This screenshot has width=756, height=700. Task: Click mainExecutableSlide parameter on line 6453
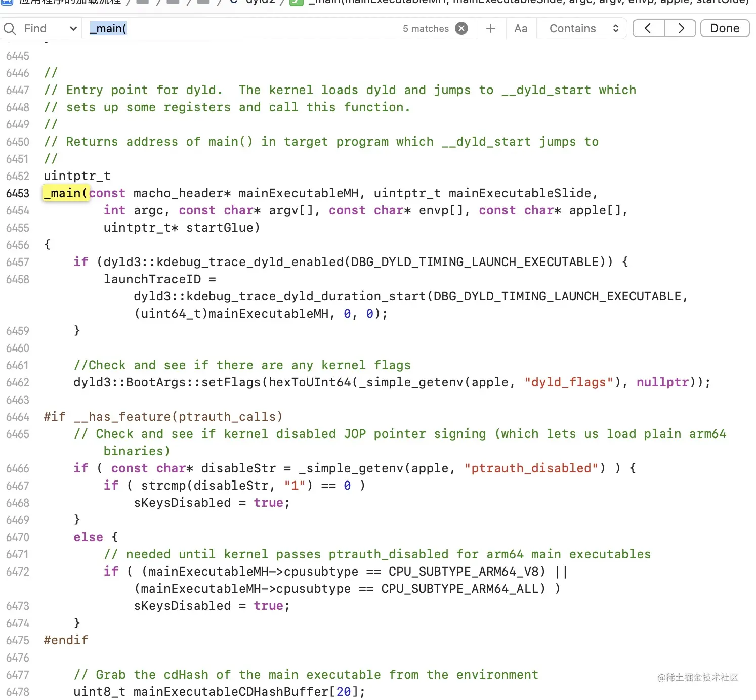coord(520,193)
